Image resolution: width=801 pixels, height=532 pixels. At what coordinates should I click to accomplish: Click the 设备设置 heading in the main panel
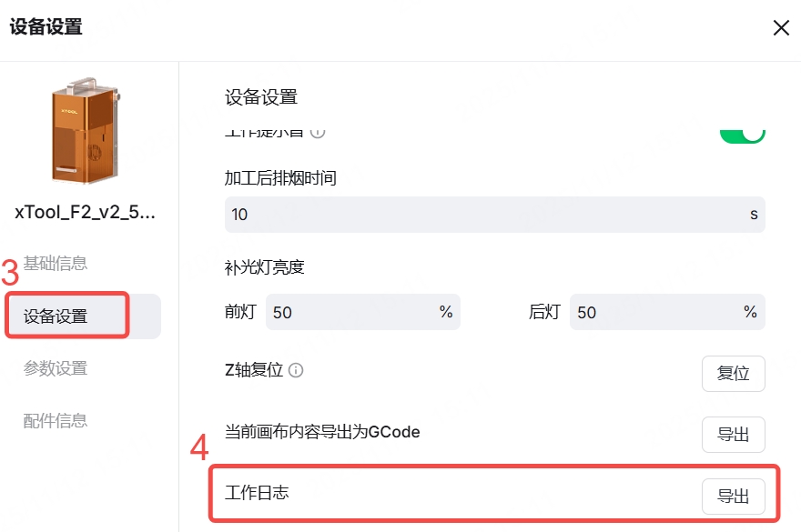tap(261, 97)
